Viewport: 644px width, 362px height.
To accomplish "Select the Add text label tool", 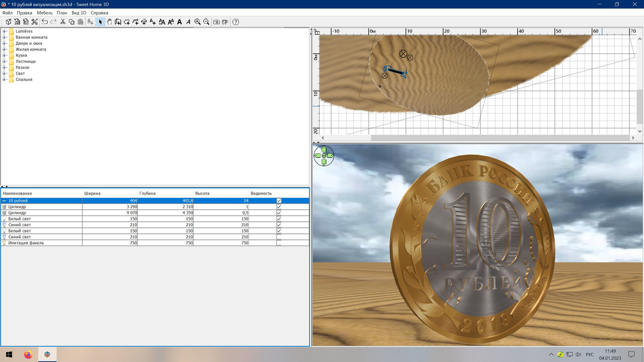I will tap(153, 22).
